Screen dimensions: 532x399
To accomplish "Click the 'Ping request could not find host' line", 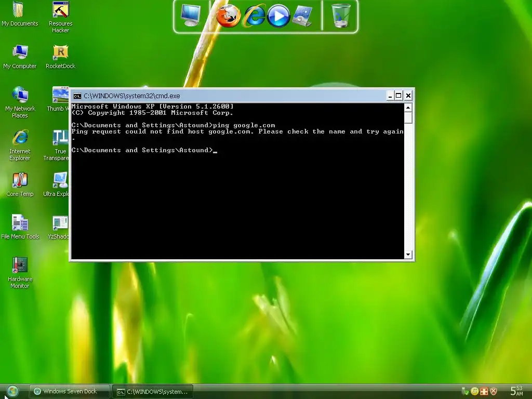I will coord(237,131).
